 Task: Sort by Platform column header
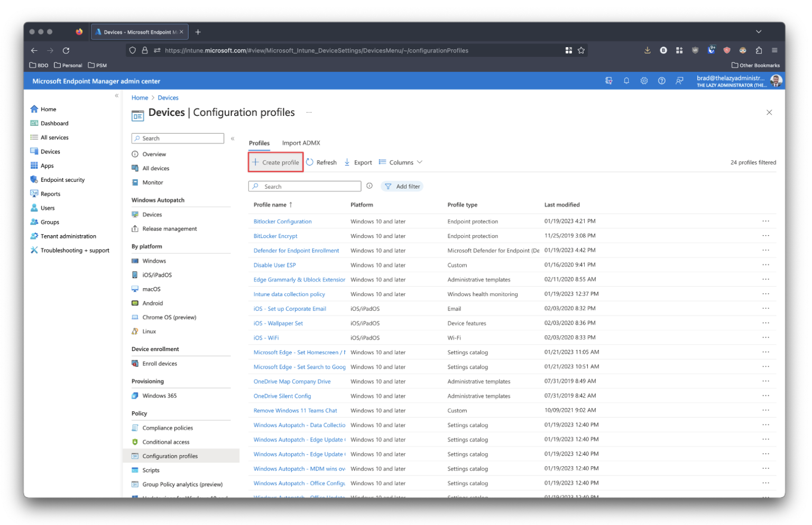tap(362, 205)
